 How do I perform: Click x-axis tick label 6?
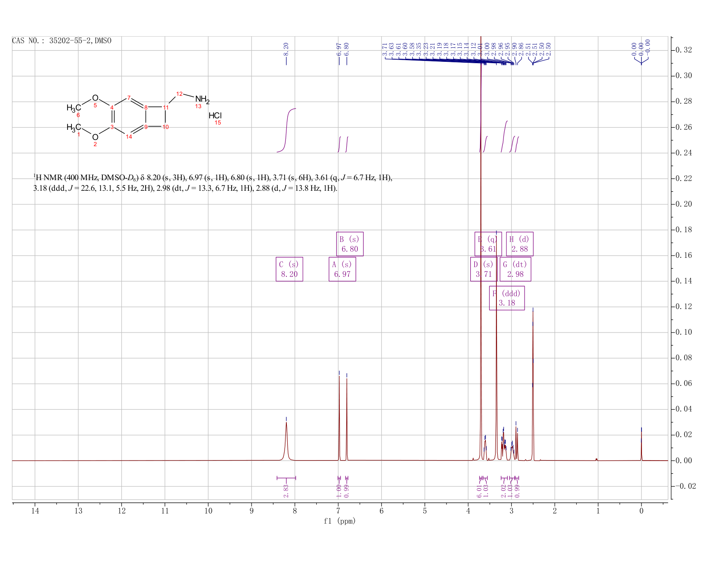pos(381,511)
